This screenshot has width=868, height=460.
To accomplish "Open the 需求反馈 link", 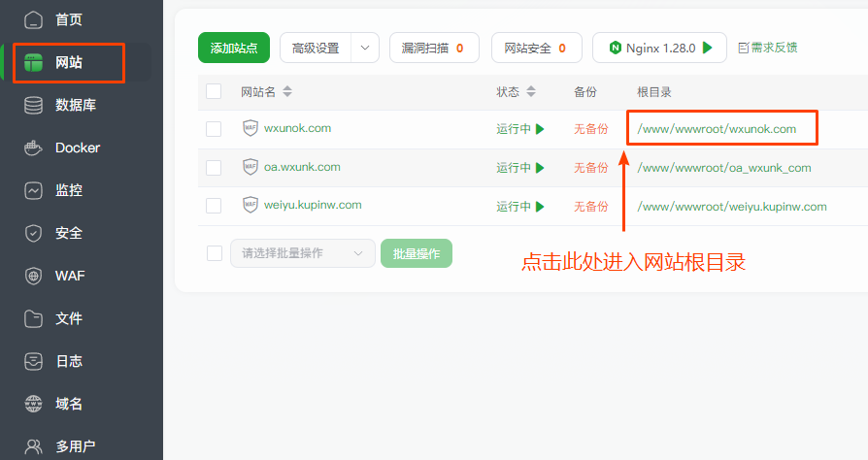I will 774,48.
